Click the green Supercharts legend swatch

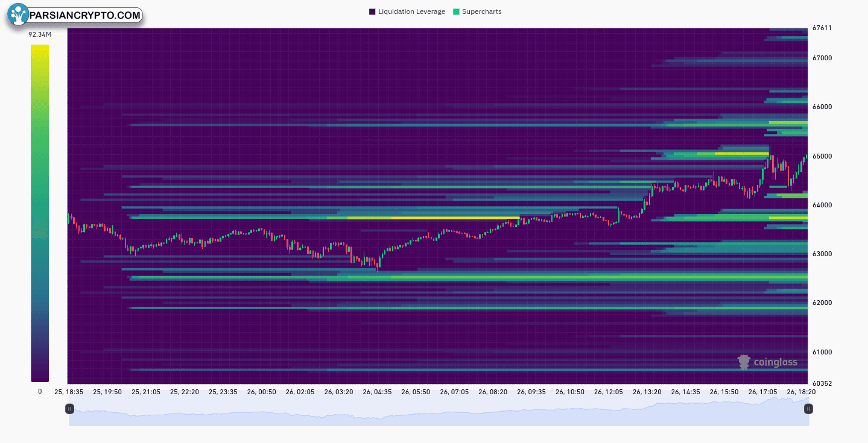(x=456, y=11)
